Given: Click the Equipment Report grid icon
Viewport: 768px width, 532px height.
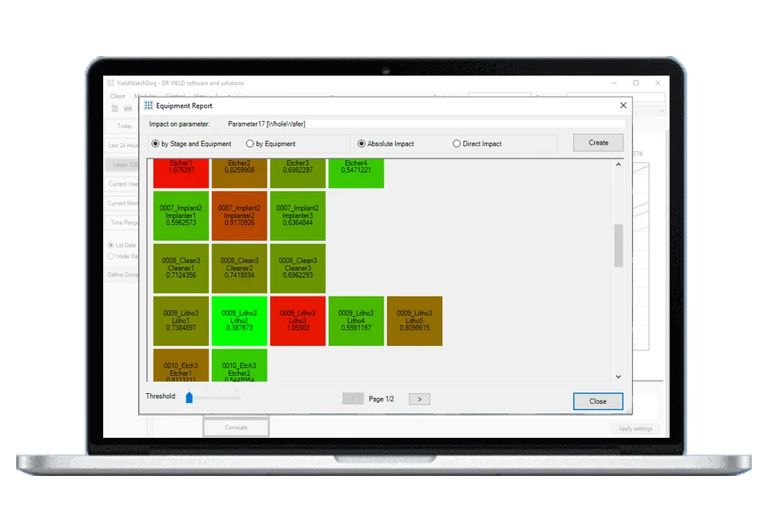Looking at the screenshot, I should (x=149, y=106).
